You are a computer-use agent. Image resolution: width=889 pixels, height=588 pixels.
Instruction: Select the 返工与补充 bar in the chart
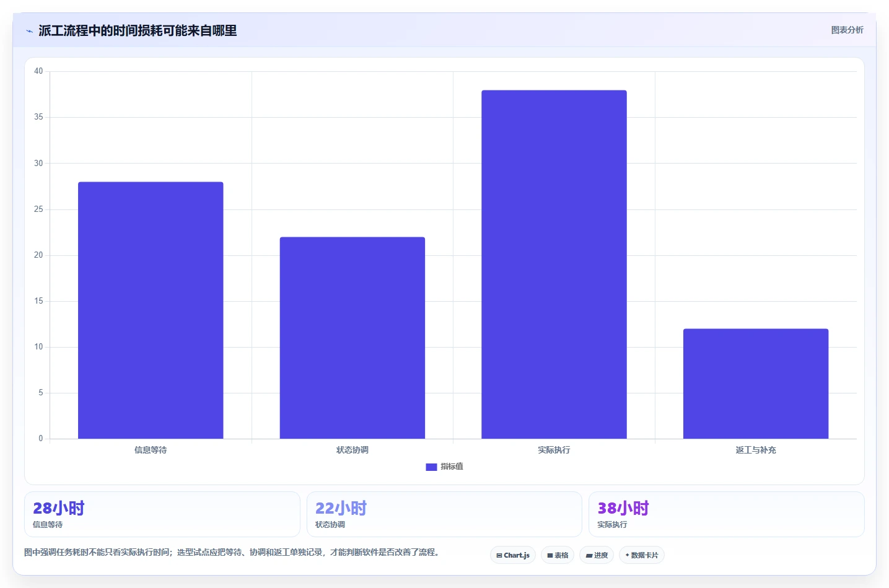point(756,384)
